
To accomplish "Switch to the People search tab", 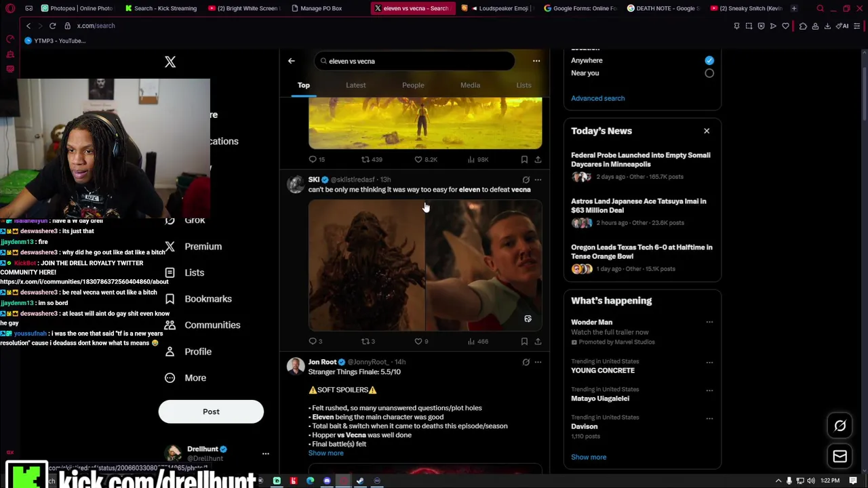I will 413,85.
